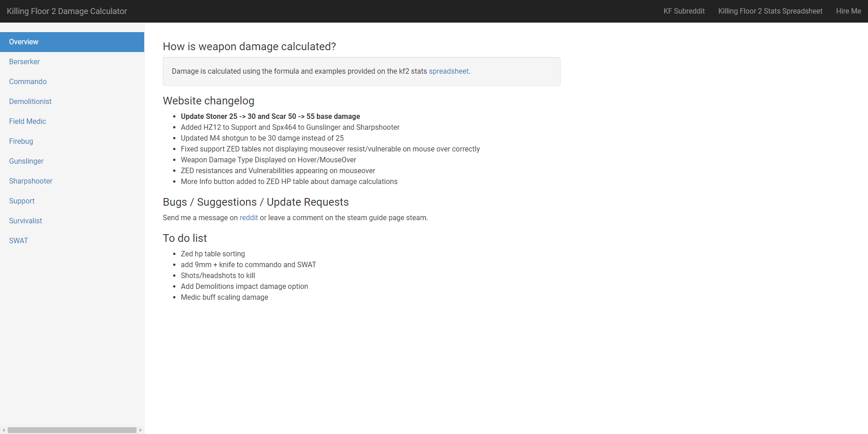Choose Gunslinger from the sidebar

tap(72, 161)
